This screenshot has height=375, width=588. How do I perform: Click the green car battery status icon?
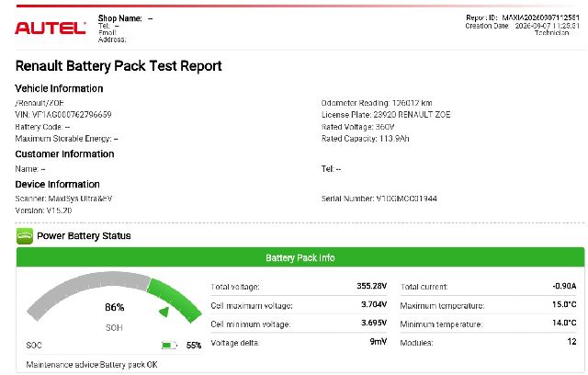[25, 236]
